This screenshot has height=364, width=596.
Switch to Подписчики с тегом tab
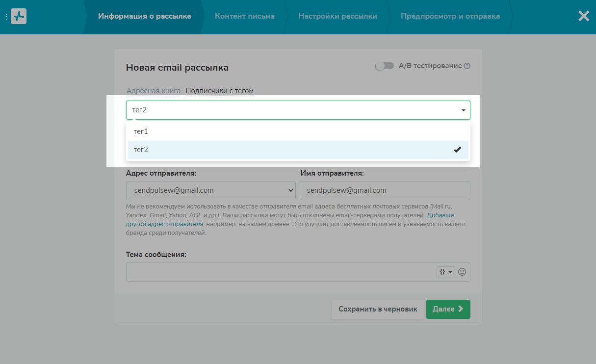(219, 91)
